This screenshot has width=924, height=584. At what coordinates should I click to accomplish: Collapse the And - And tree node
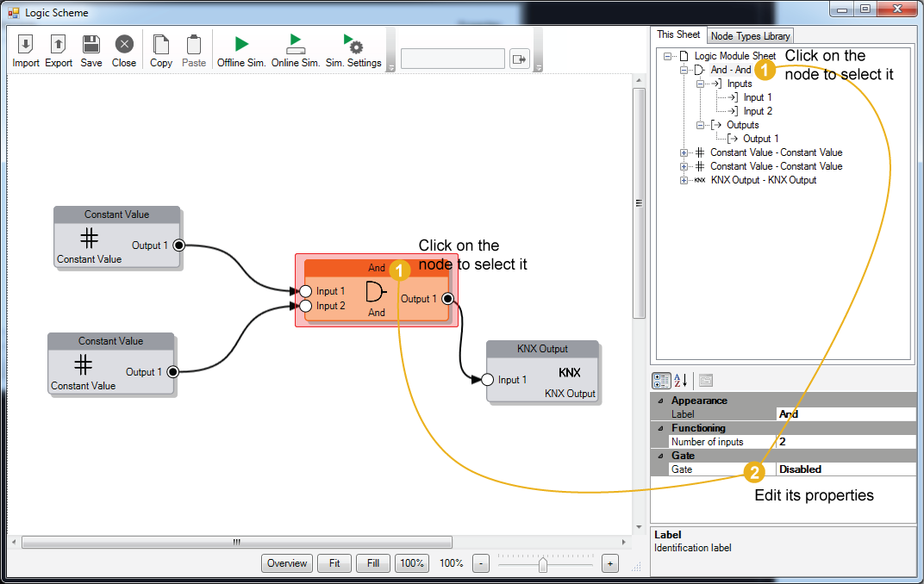pyautogui.click(x=684, y=70)
